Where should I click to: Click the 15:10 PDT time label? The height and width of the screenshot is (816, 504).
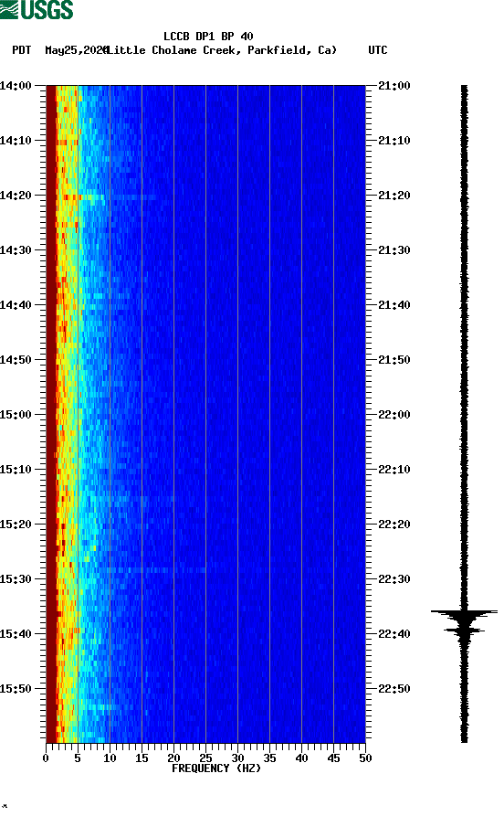(x=16, y=470)
